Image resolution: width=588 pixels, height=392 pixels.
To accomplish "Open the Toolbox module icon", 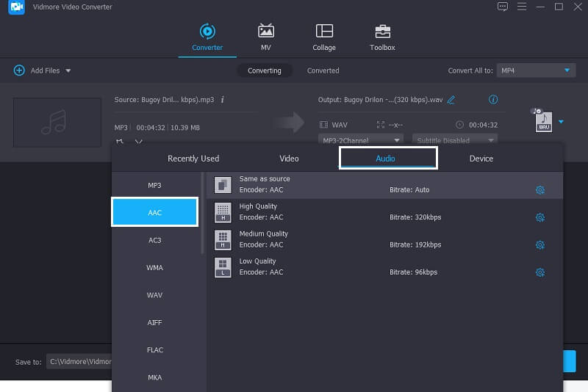I will coord(382,31).
